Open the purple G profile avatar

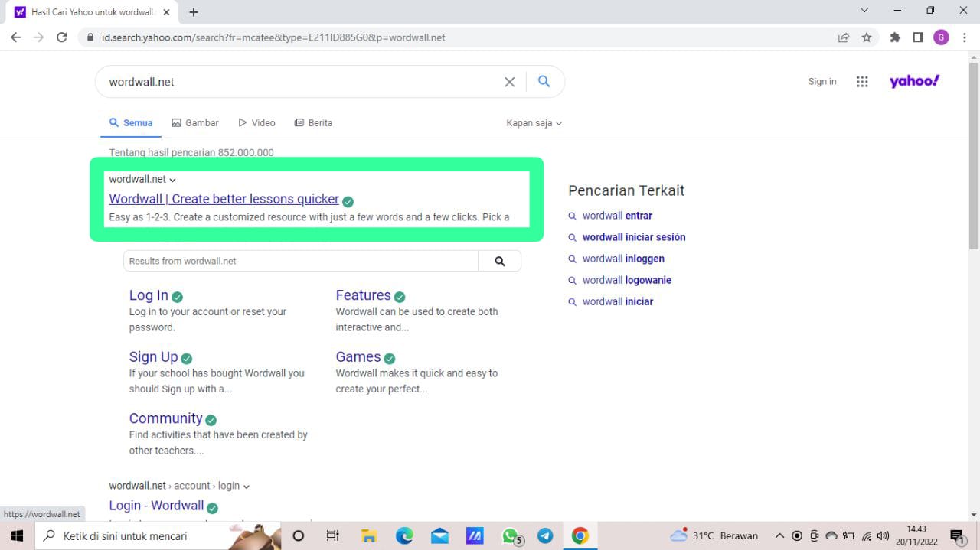[x=941, y=37]
